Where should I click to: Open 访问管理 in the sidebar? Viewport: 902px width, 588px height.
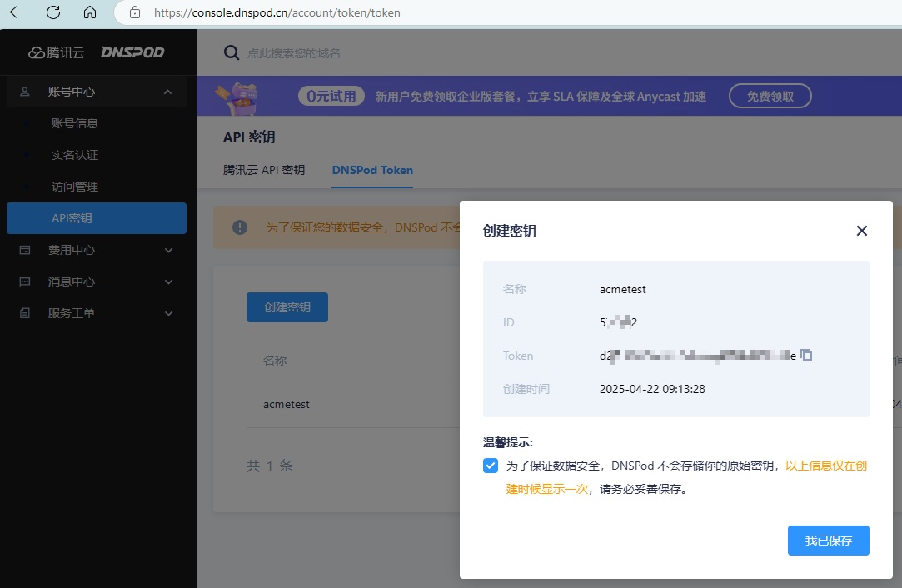[75, 187]
